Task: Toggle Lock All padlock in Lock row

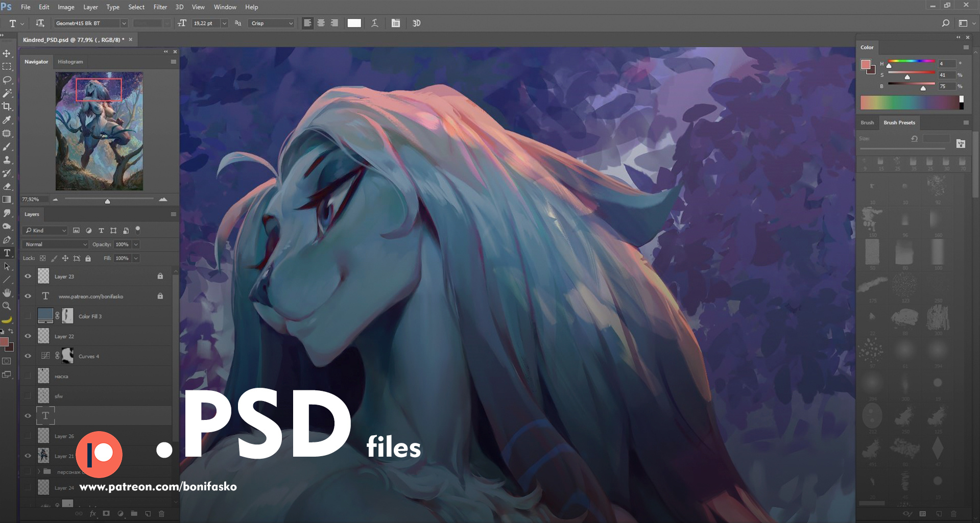Action: pos(88,258)
